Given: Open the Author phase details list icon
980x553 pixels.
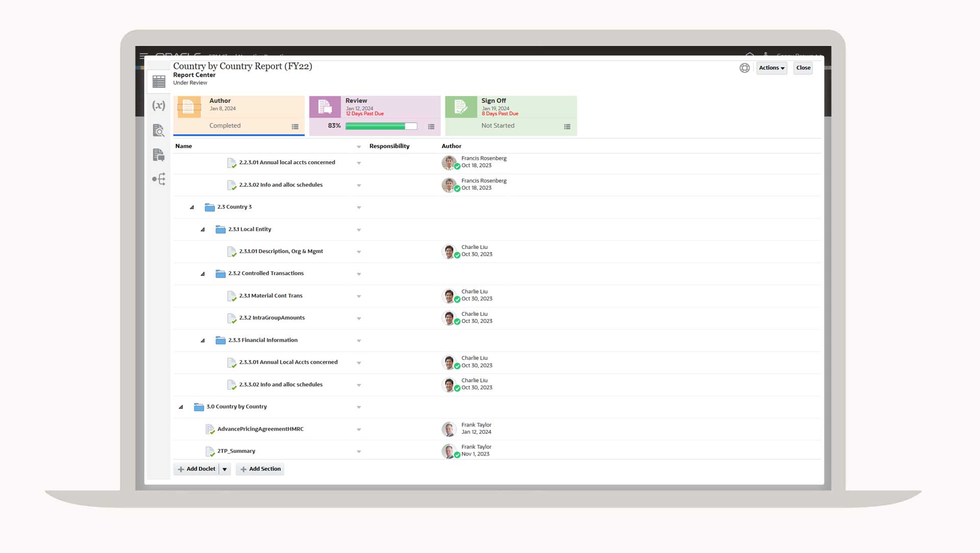Looking at the screenshot, I should click(295, 127).
